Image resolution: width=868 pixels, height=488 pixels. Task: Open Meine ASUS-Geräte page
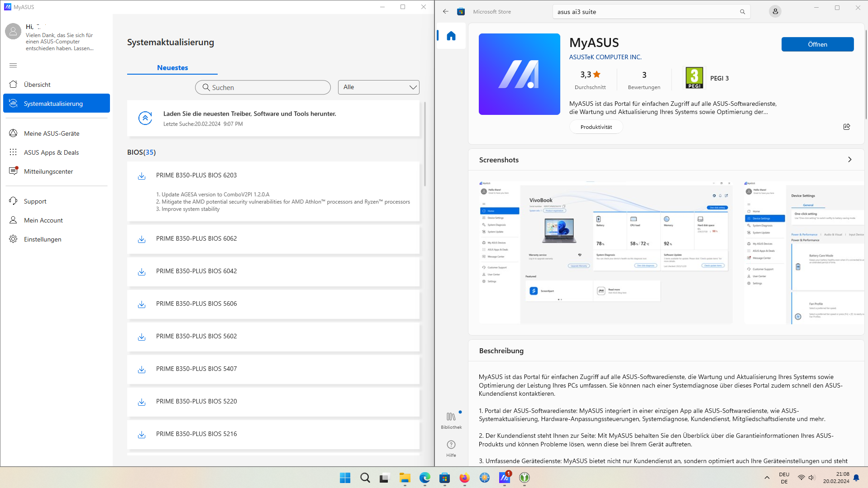coord(57,133)
